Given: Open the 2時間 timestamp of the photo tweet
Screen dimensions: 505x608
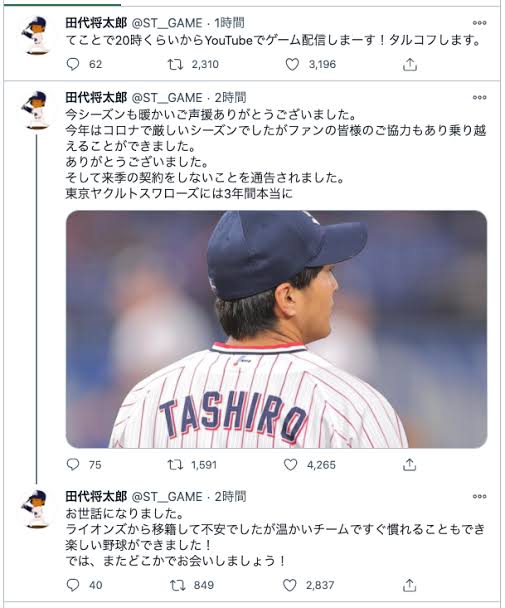Looking at the screenshot, I should point(230,98).
